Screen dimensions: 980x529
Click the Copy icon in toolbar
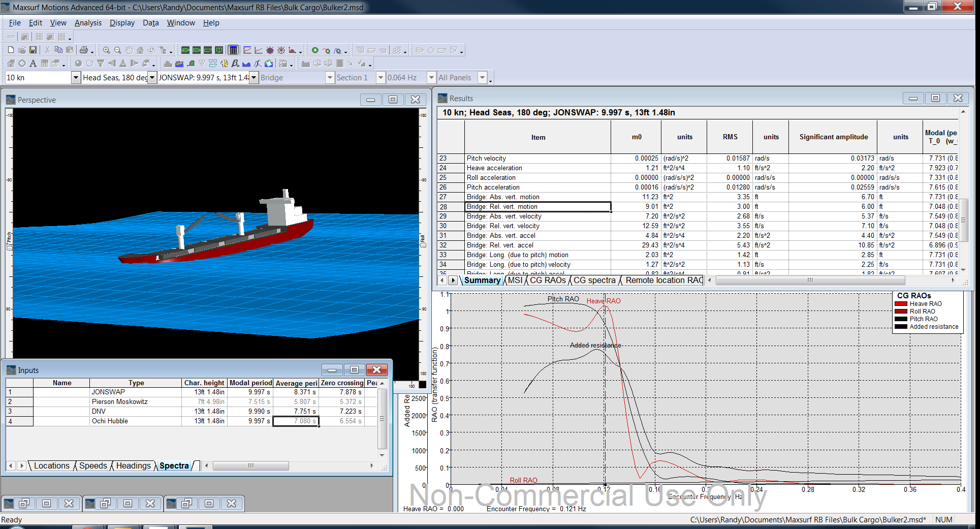click(x=58, y=50)
